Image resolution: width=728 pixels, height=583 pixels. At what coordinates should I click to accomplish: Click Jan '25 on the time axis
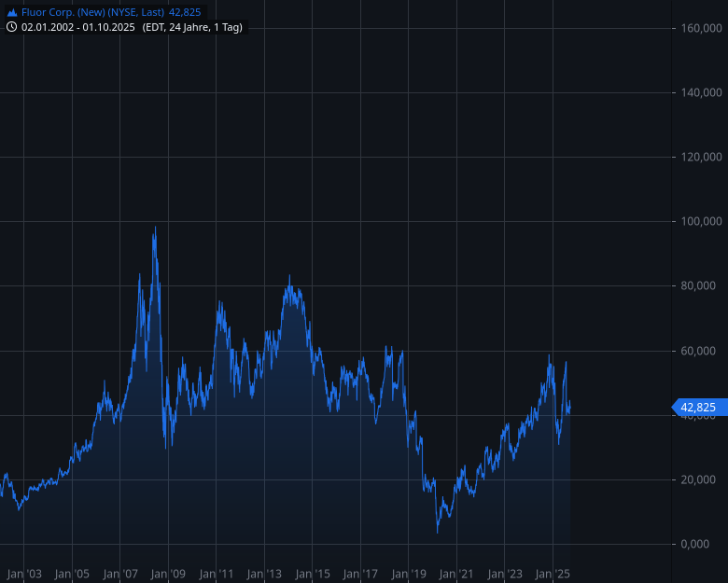[x=553, y=574]
